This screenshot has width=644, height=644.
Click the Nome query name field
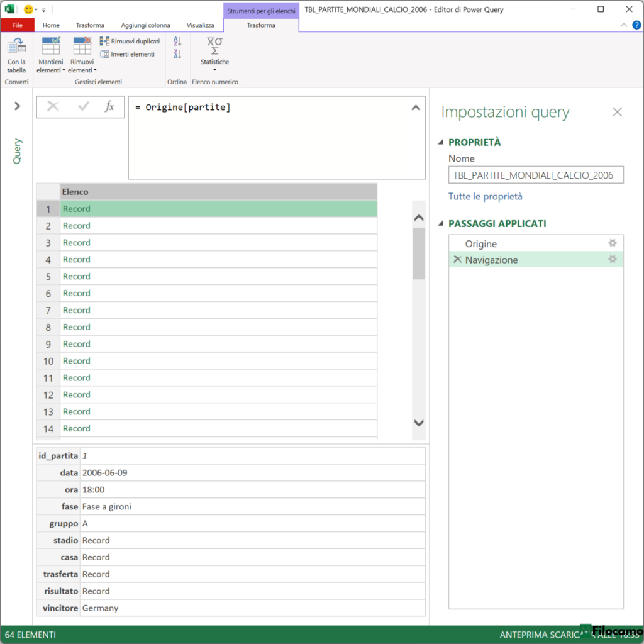tap(536, 175)
